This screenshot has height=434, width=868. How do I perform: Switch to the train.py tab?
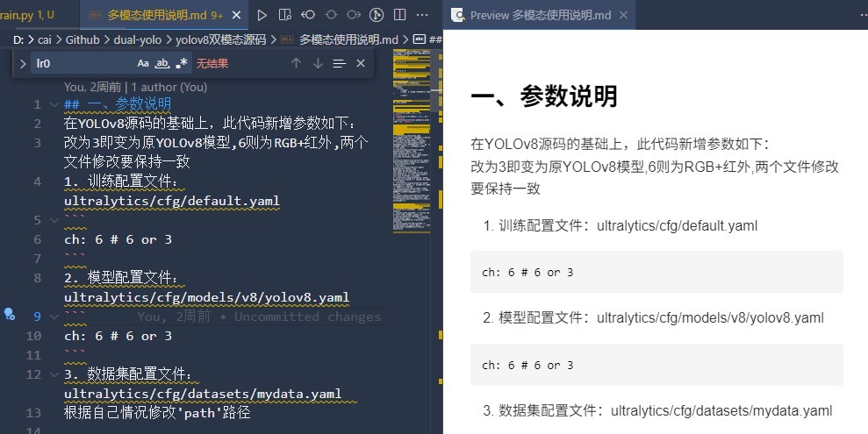28,16
